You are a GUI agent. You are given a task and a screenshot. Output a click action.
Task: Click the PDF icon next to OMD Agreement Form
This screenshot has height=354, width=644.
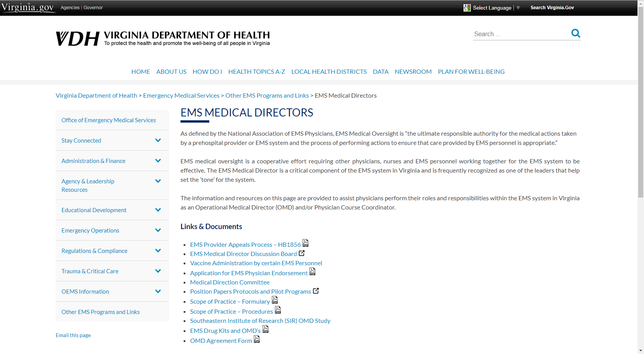coord(256,339)
